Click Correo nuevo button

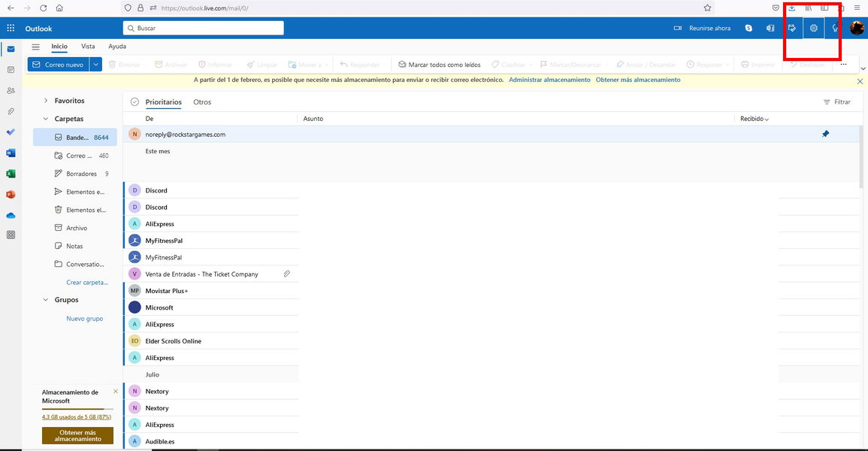tap(59, 64)
